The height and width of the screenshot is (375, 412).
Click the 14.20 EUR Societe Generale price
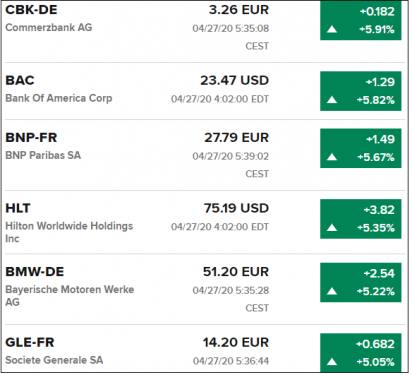click(236, 342)
